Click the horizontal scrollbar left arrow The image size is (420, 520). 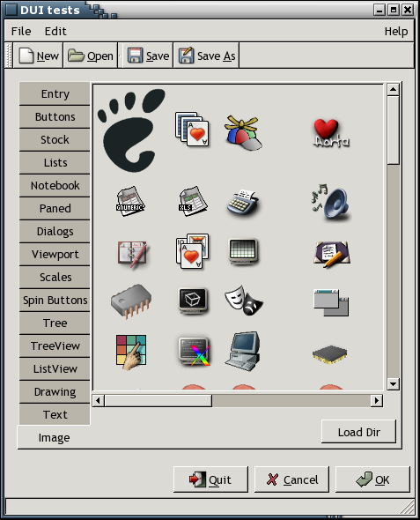(x=98, y=401)
